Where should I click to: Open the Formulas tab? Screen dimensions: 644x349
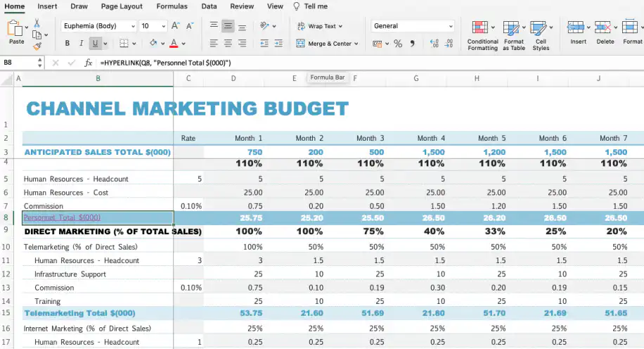click(172, 6)
